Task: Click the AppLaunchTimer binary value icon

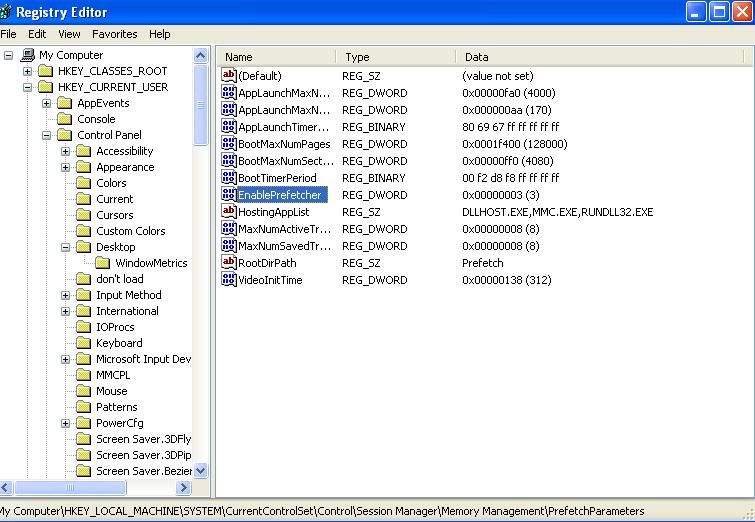Action: click(229, 126)
